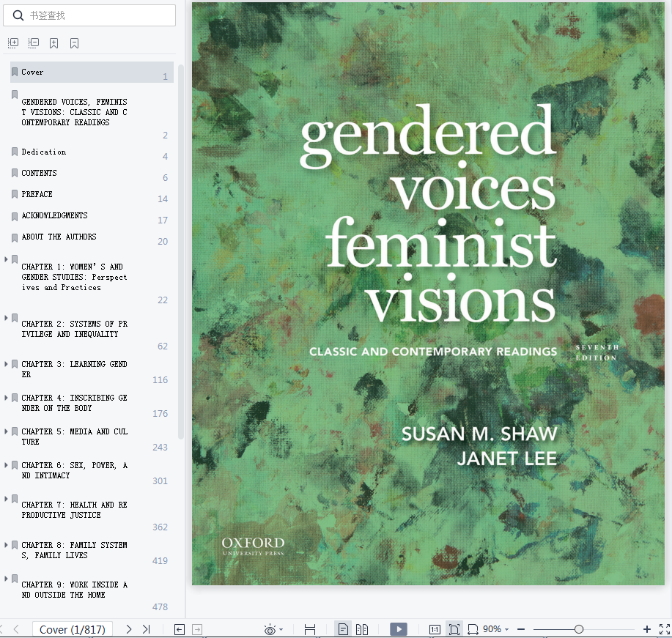The image size is (672, 638).
Task: Open Chapter 8 Family Systems, Family Lives
Action: click(74, 550)
